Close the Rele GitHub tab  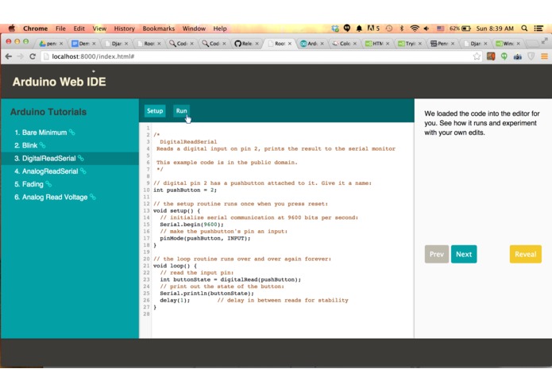point(257,44)
